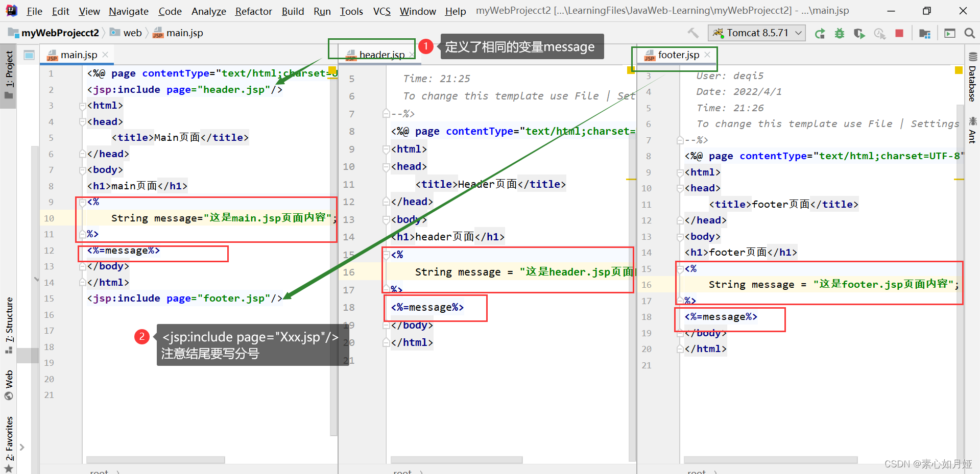
Task: Click the Favorites star icon
Action: pyautogui.click(x=9, y=468)
